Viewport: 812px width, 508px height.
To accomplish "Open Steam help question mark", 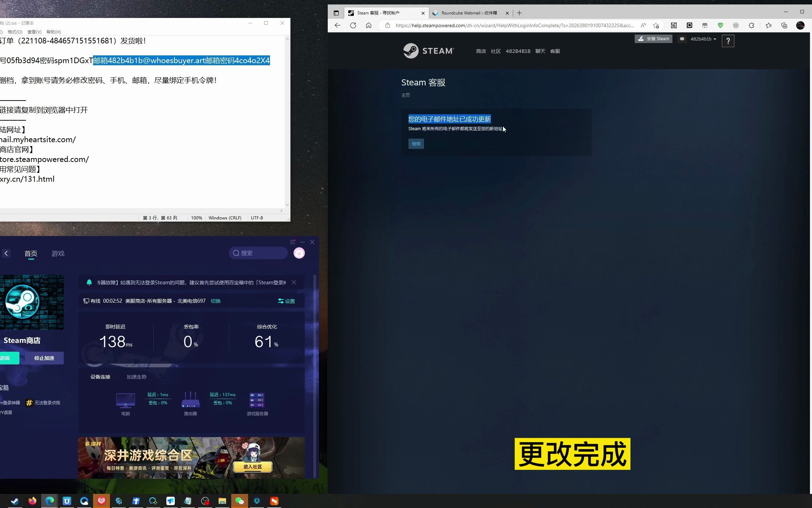I will (728, 41).
